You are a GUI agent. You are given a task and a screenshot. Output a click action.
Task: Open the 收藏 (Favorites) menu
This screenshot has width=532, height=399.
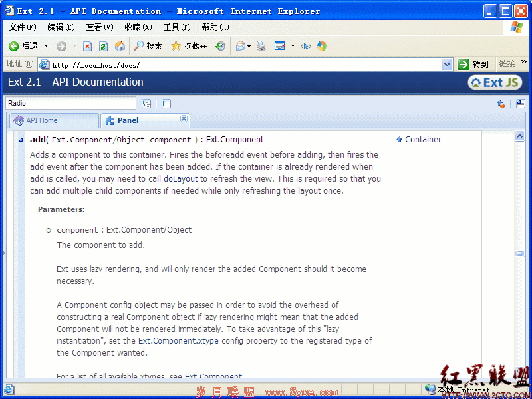click(138, 27)
